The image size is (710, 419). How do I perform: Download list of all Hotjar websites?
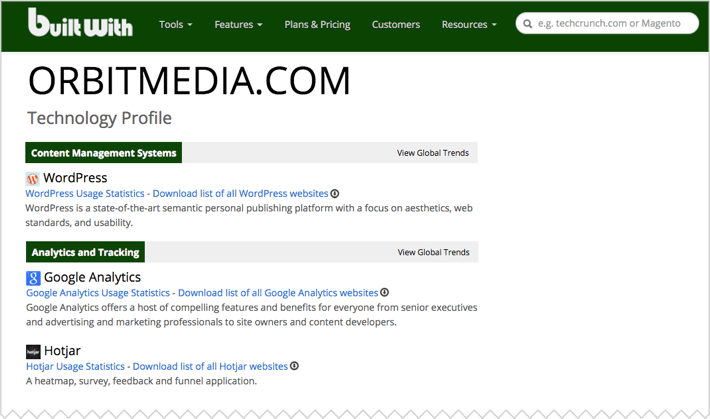coord(210,366)
